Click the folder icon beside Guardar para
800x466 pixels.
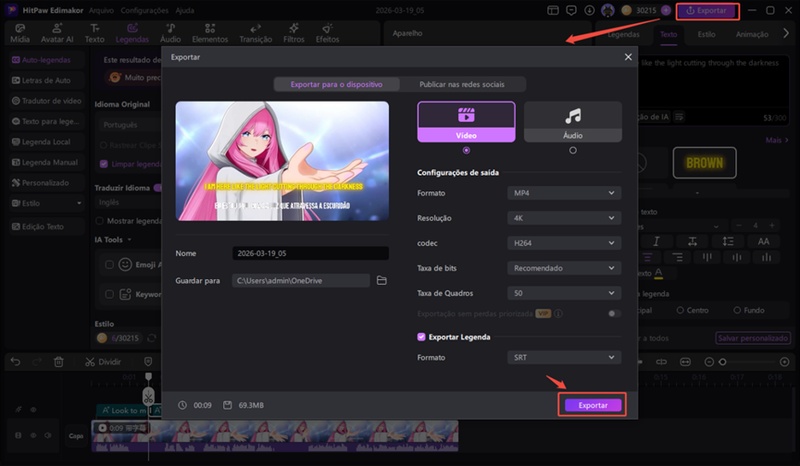(x=381, y=281)
